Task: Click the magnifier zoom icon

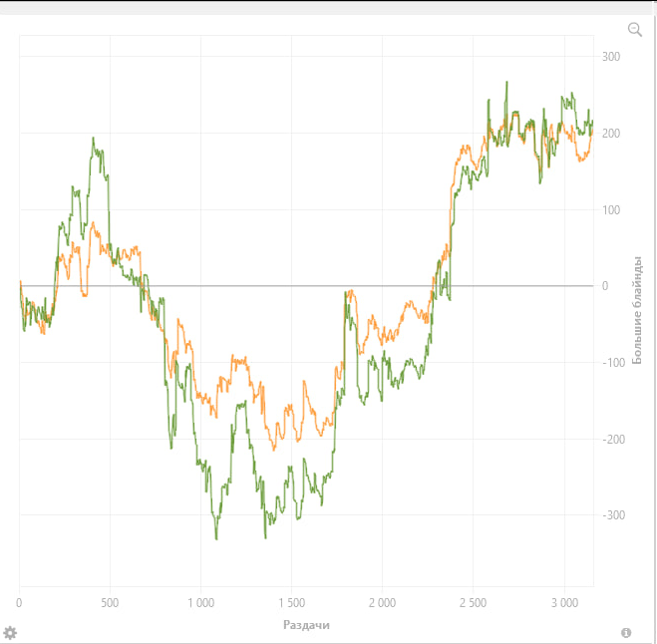Action: click(x=635, y=30)
